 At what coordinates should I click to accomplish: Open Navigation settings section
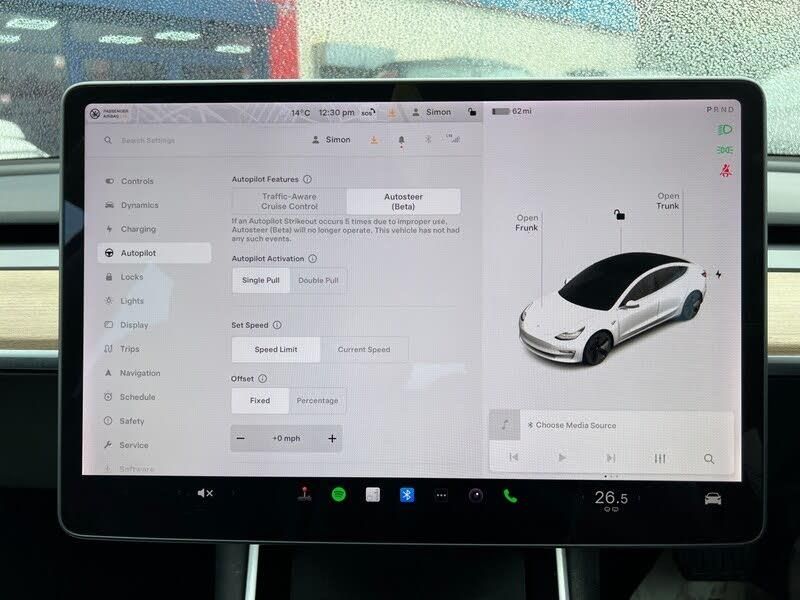[x=154, y=372]
